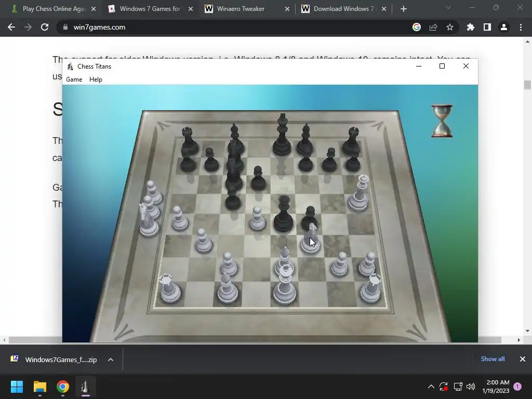Share this page icon
The width and height of the screenshot is (532, 399).
click(433, 27)
